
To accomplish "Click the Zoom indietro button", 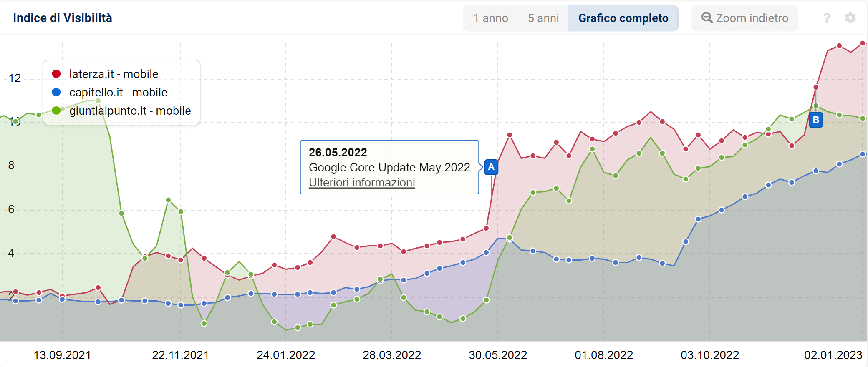I will [x=745, y=18].
